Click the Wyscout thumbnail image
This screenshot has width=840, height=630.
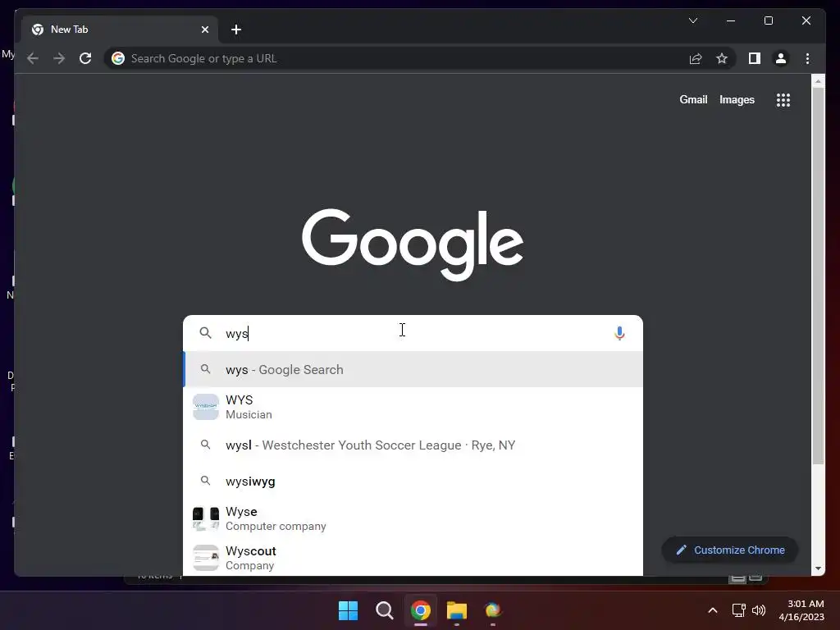point(206,558)
